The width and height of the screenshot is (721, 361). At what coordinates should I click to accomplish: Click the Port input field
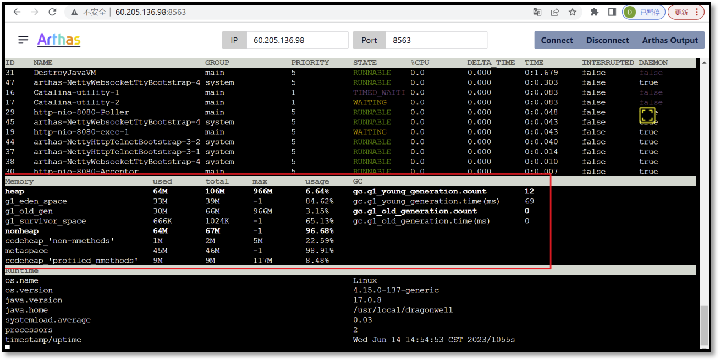[436, 40]
